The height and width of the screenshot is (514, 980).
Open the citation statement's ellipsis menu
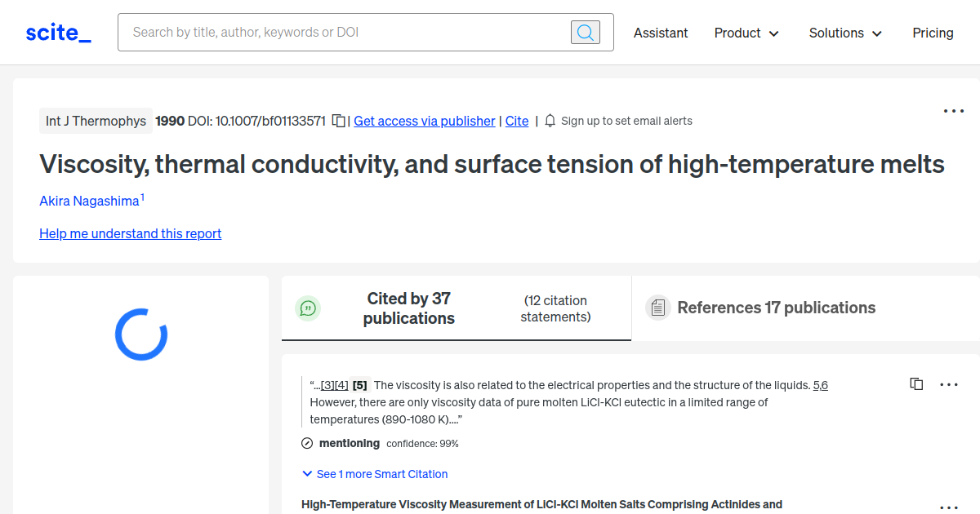pos(949,383)
